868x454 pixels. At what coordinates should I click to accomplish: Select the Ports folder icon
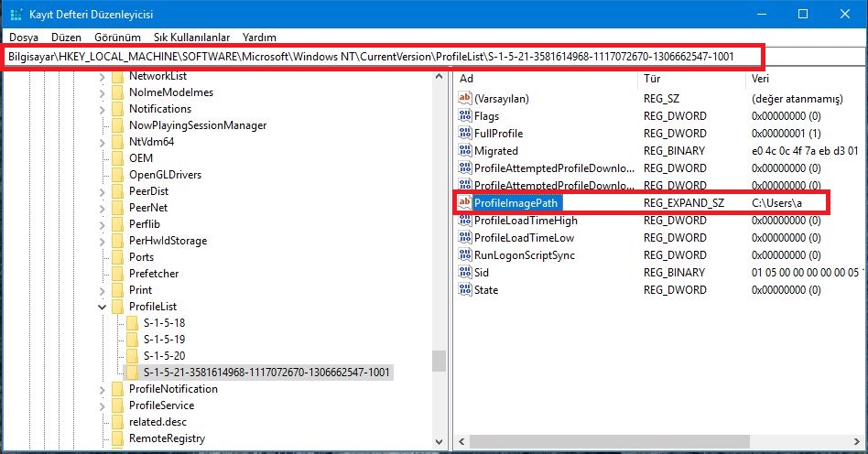(117, 257)
